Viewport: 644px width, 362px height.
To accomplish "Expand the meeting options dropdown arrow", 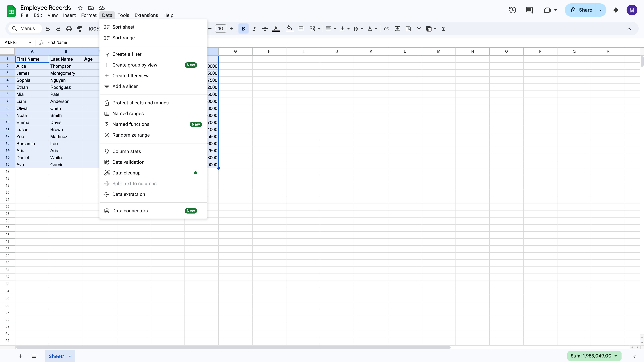I will 555,10.
